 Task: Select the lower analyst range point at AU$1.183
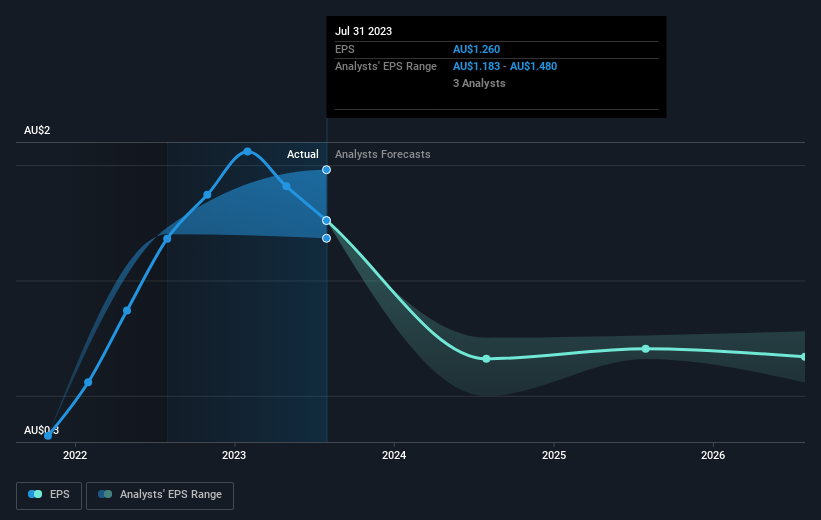tap(326, 238)
